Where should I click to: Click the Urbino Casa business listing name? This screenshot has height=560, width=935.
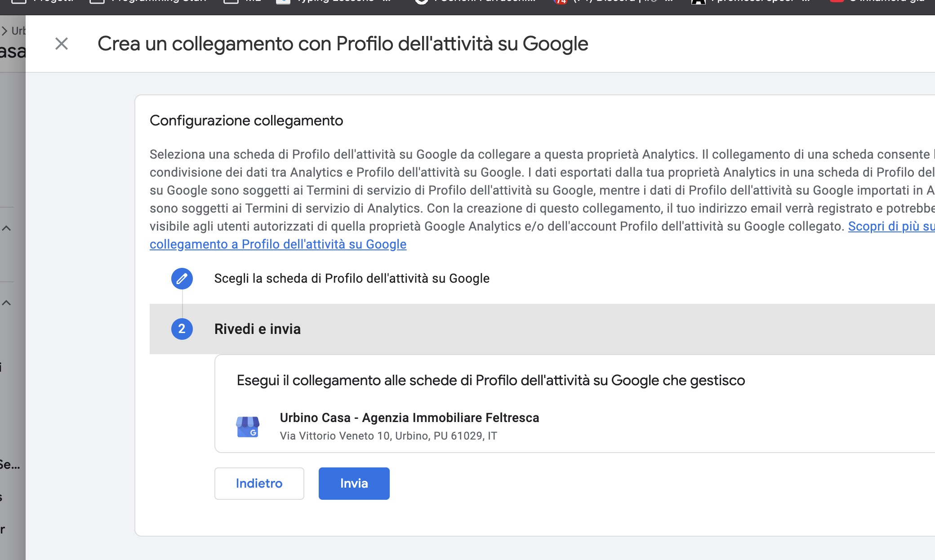(410, 418)
